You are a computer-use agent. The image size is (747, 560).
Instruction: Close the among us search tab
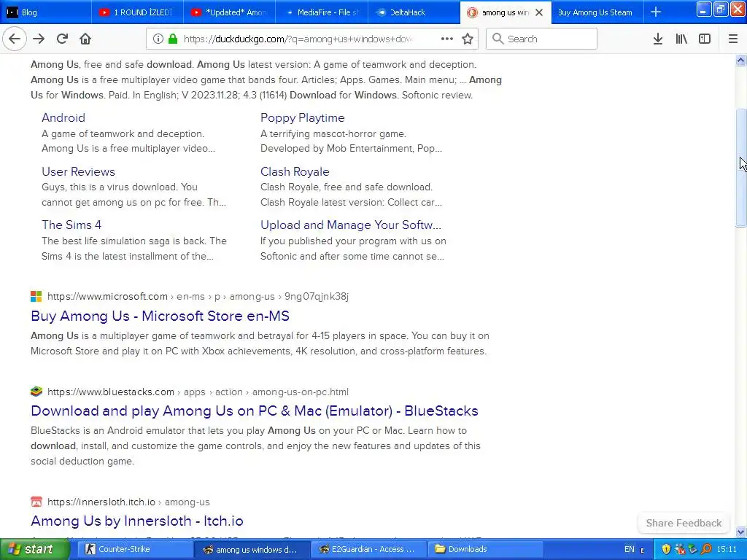[539, 12]
